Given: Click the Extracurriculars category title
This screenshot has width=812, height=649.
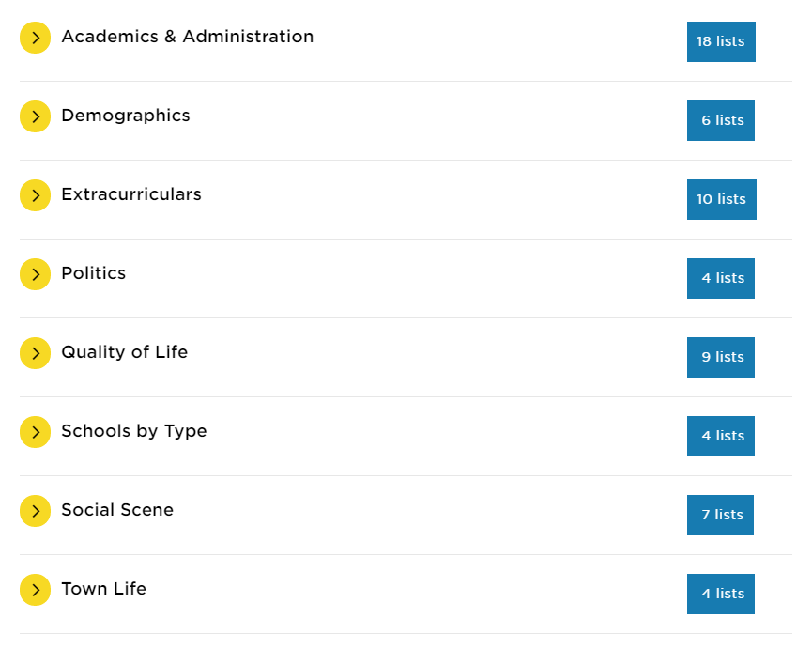Looking at the screenshot, I should (131, 194).
